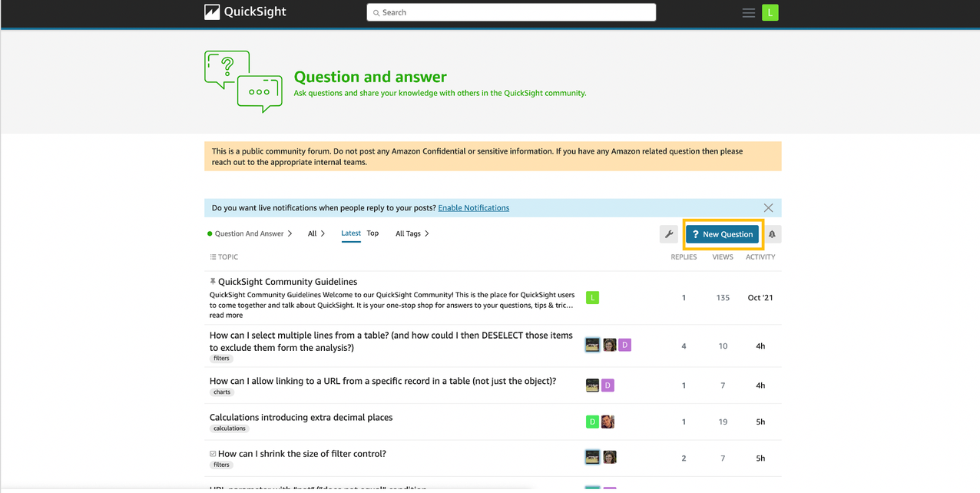Screen dimensions: 980x493
Task: Click the purple D avatar on linking URL topic
Action: pyautogui.click(x=608, y=385)
